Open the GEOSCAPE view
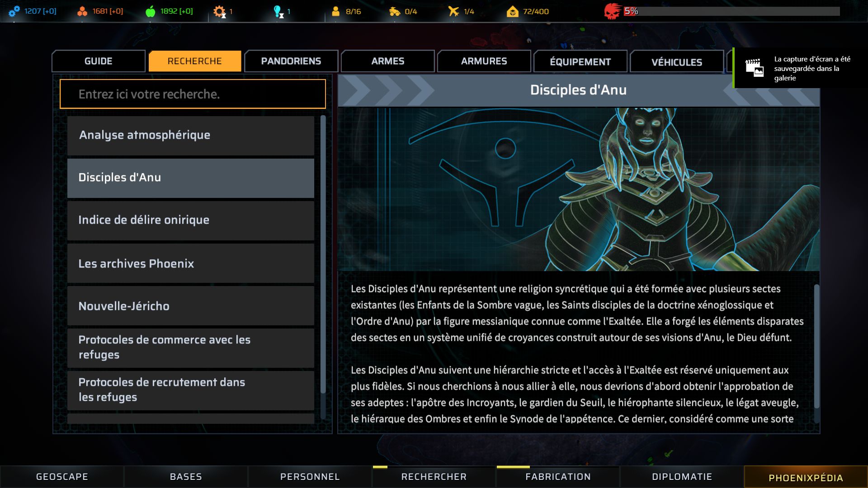This screenshot has width=868, height=488. pos(62,477)
